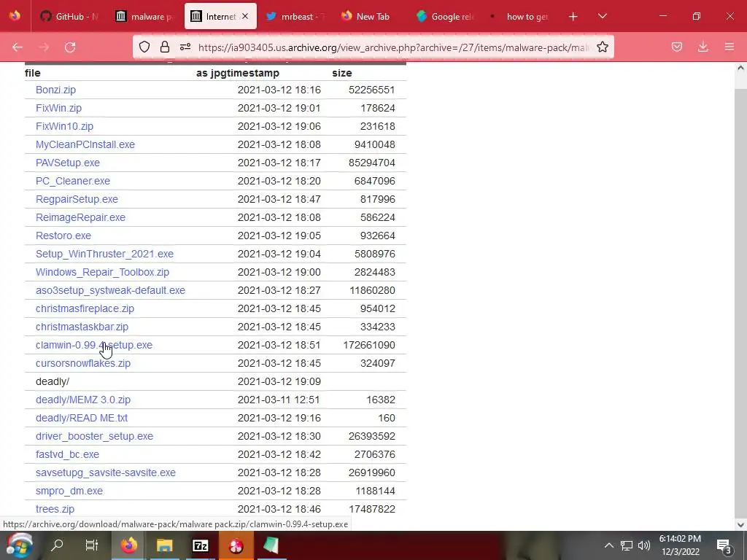Screen dimensions: 747x560
Task: Click the pink round taskbar app icon
Action: coord(236,545)
